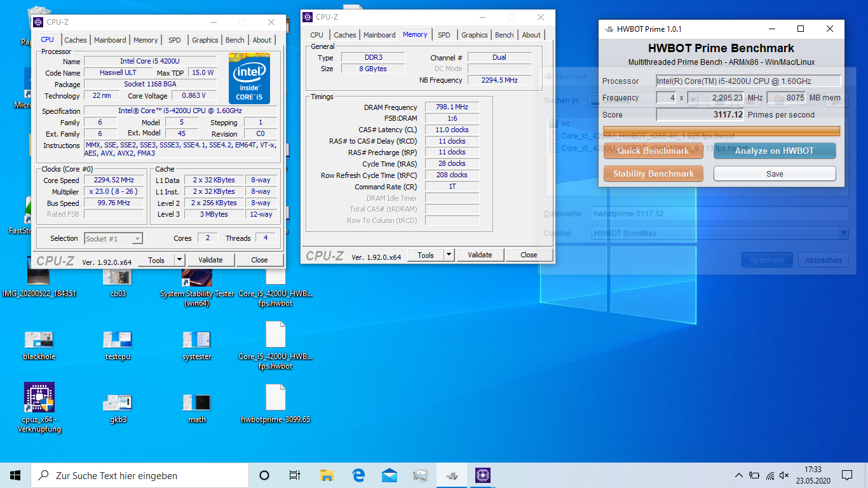Open the cpuz_x64 - Verknüpfung shortcut
This screenshot has width=868, height=488.
point(39,407)
